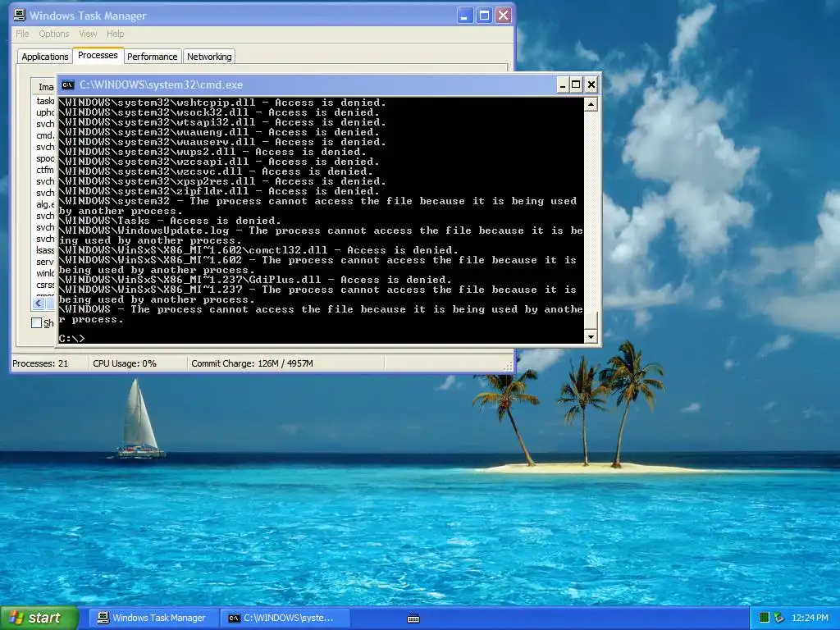The height and width of the screenshot is (630, 840).
Task: Click the Task Manager title bar icon
Action: point(20,15)
